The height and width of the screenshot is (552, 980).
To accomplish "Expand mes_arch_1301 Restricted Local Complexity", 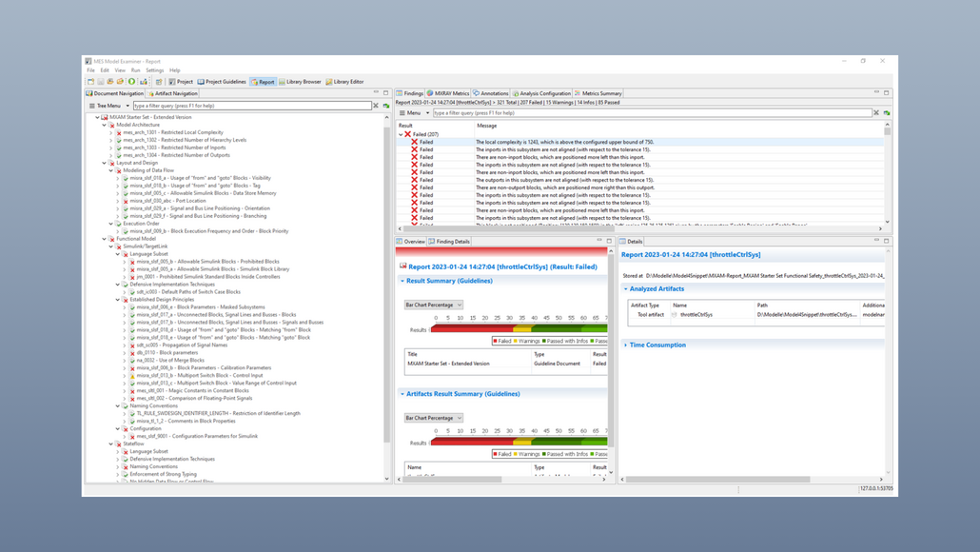I will 110,132.
